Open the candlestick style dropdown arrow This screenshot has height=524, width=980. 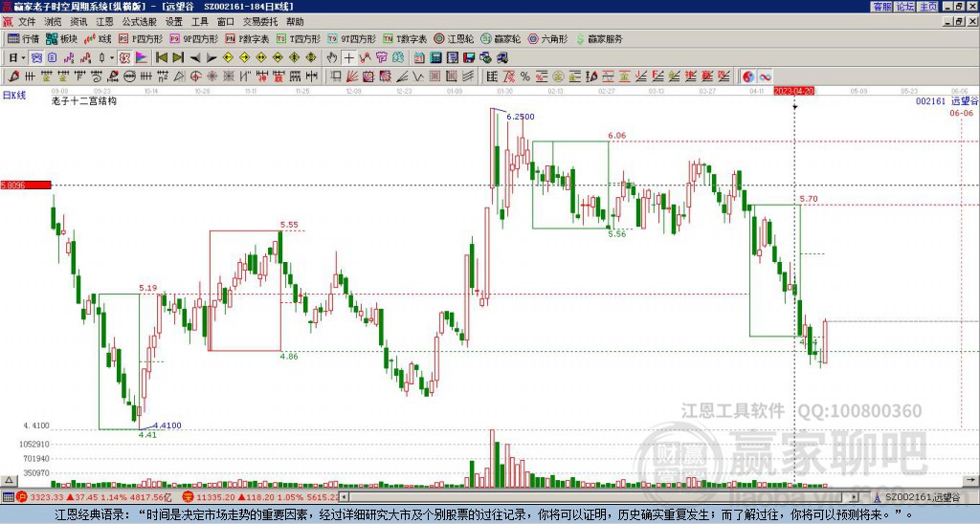point(112,58)
